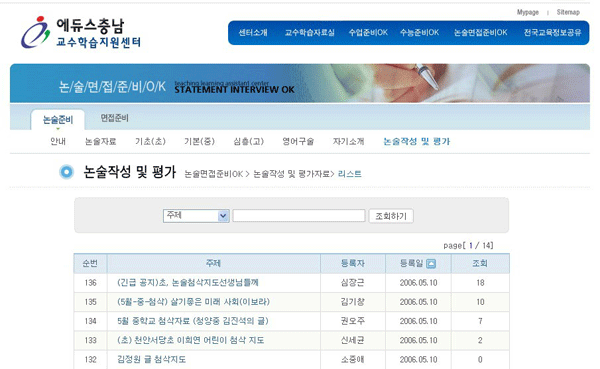Click the blue bullet icon beside 논술작성 및 평가

pos(67,172)
